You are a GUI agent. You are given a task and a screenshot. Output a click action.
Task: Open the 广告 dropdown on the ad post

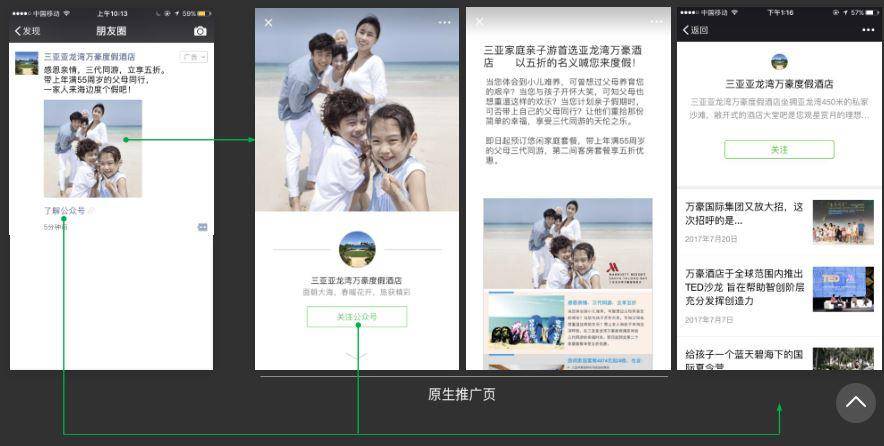pos(194,57)
